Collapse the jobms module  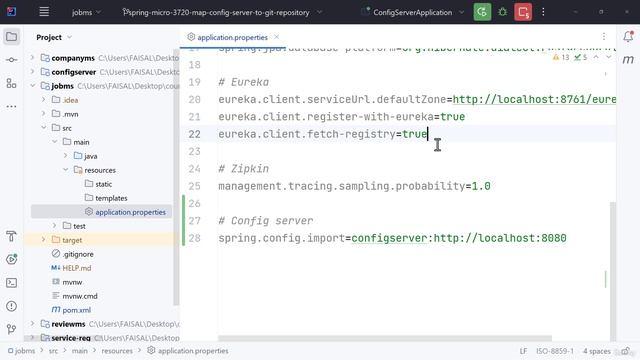pos(33,86)
